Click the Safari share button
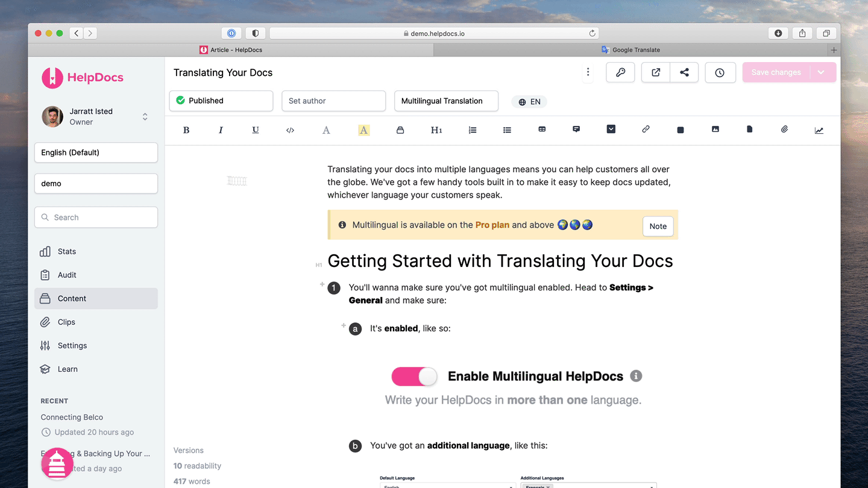This screenshot has height=488, width=868. [x=802, y=33]
